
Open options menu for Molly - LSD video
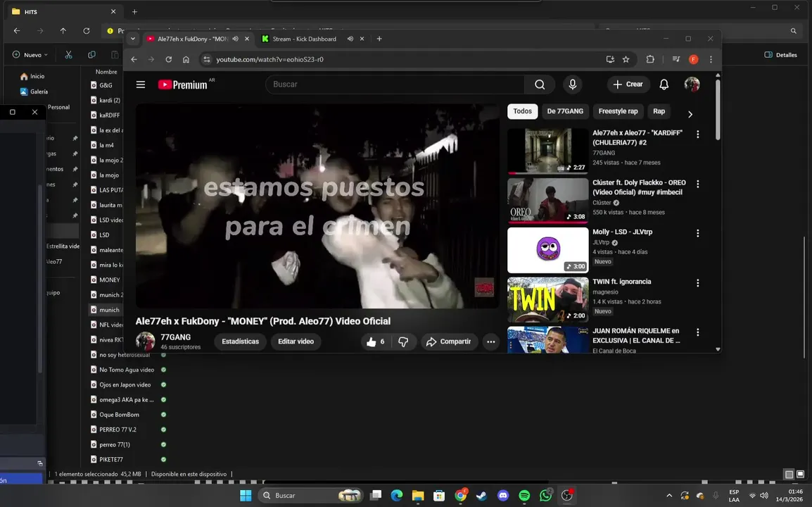tap(697, 233)
